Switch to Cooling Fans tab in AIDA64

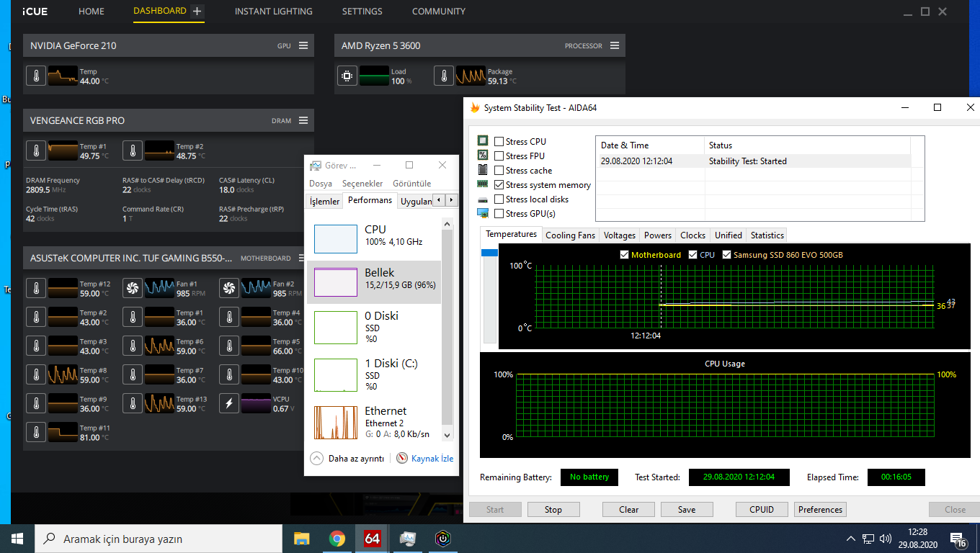[571, 235]
